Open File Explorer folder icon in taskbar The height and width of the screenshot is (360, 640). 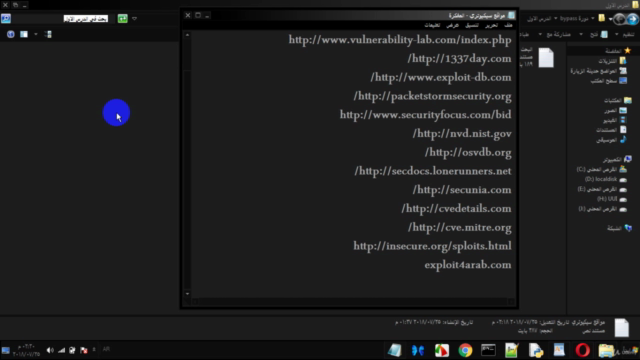[x=606, y=350]
